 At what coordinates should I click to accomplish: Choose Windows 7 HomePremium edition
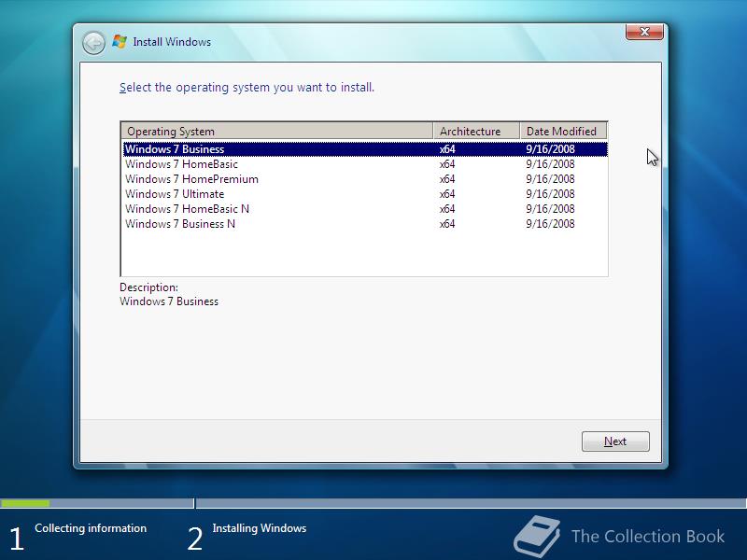click(x=365, y=179)
